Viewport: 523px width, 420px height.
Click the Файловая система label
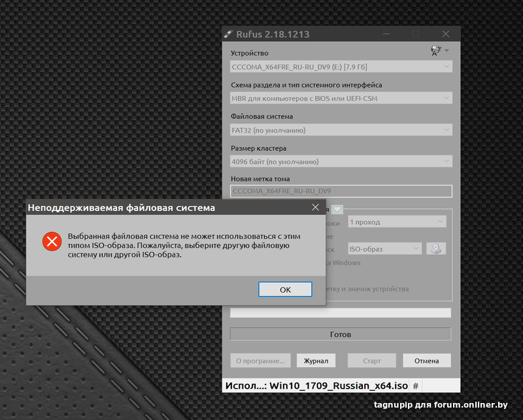262,116
